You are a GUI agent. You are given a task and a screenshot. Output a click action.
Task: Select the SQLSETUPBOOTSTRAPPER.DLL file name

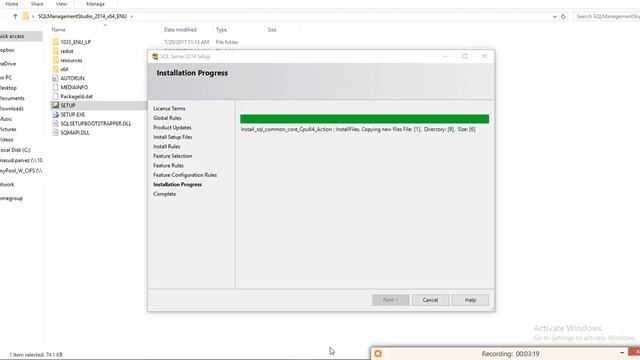pos(96,123)
